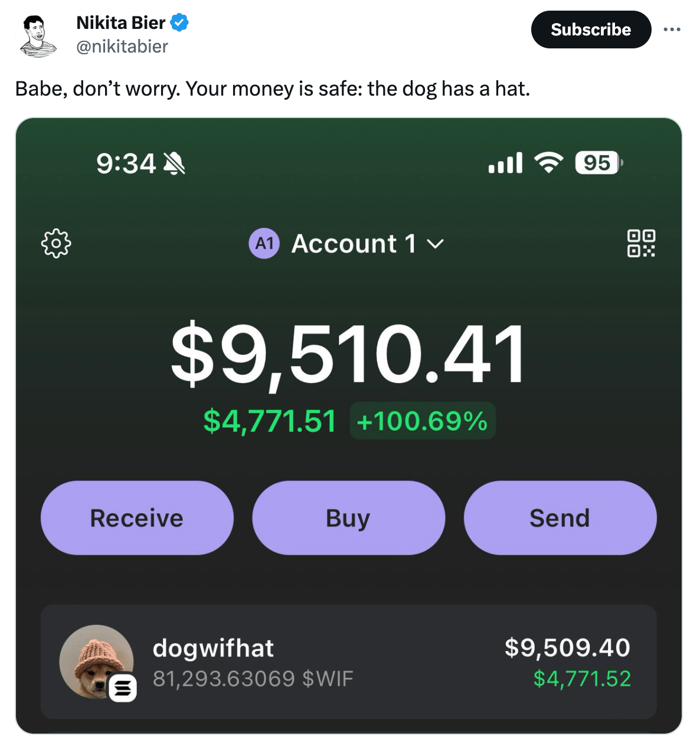Expand the Account 1 dropdown chevron
This screenshot has width=700, height=746.
coord(436,244)
